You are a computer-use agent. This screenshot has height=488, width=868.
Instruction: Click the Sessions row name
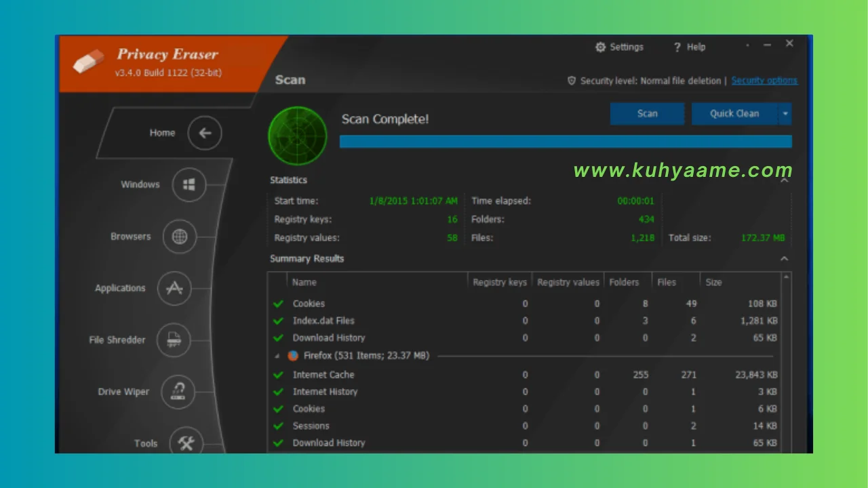[x=311, y=426]
